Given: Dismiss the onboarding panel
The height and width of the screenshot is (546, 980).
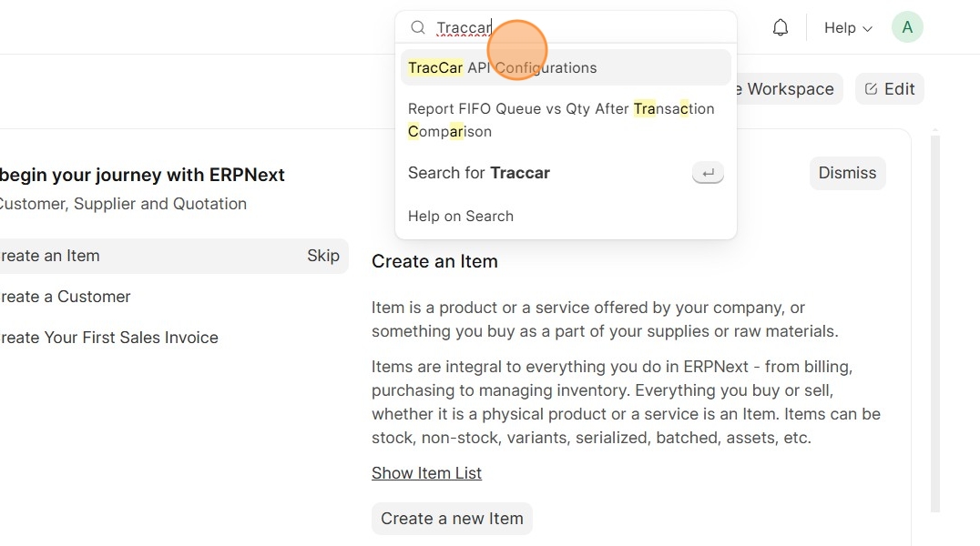Looking at the screenshot, I should [847, 173].
